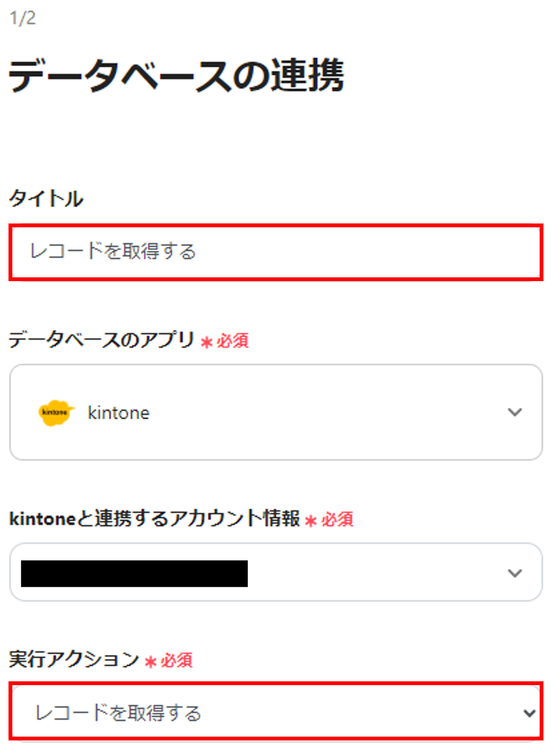The image size is (559, 756).
Task: Click the 必須 tag next to 実行アクション
Action: click(x=176, y=661)
